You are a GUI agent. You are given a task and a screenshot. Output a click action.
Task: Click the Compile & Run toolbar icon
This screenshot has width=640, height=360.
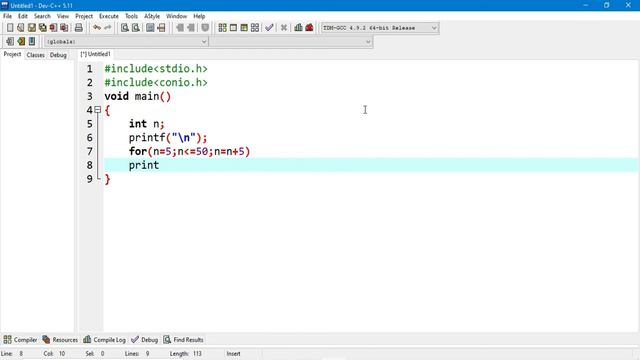(244, 28)
